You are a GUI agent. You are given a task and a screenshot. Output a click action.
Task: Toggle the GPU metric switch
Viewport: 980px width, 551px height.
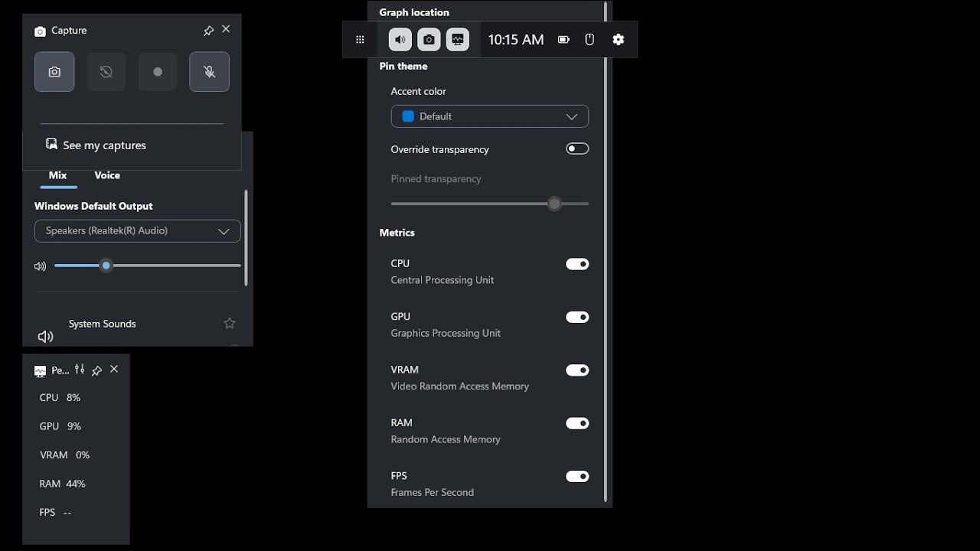(x=577, y=317)
